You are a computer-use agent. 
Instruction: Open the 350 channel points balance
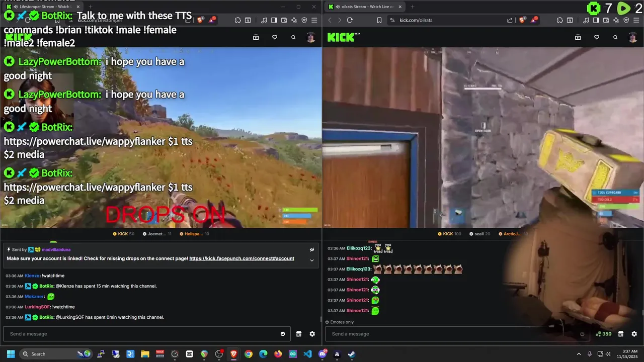click(x=603, y=334)
